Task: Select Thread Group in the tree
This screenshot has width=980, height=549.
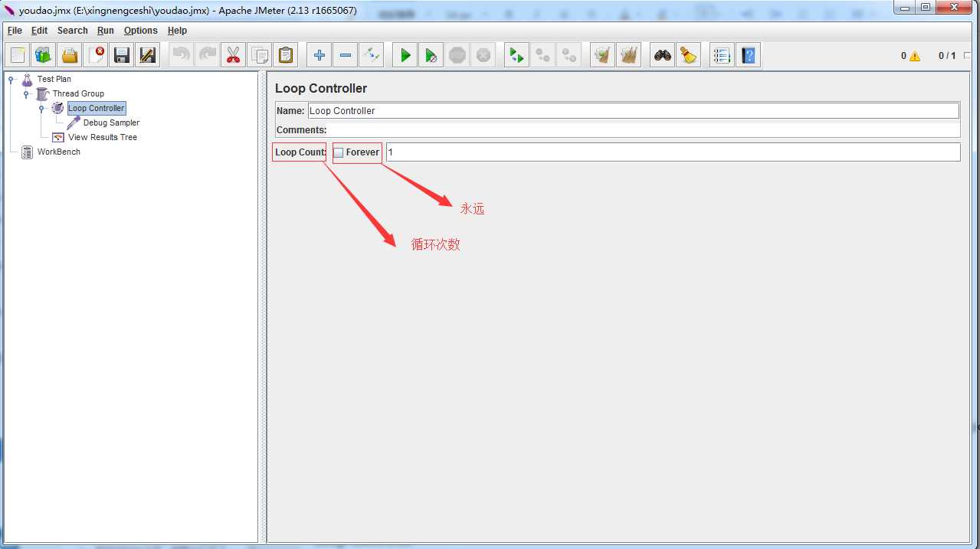Action: tap(78, 93)
